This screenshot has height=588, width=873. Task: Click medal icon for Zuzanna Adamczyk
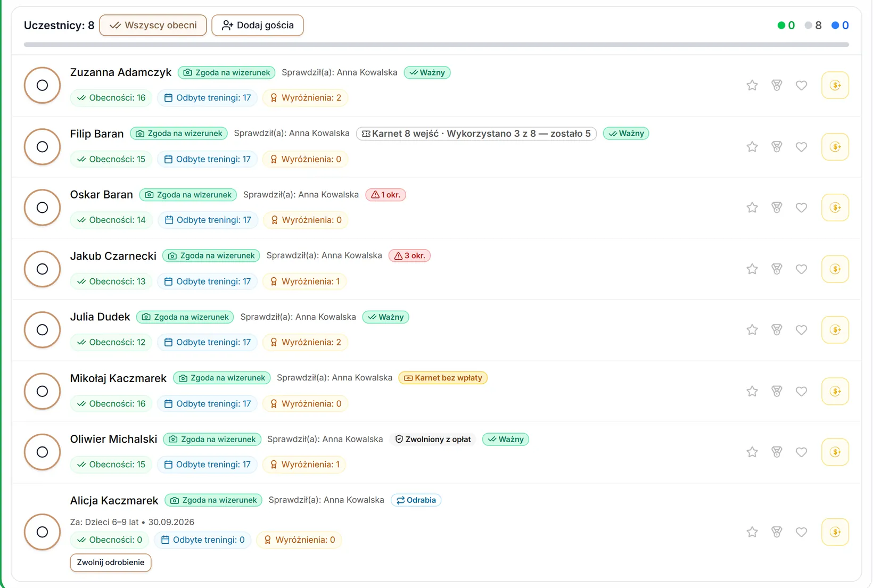(x=777, y=85)
